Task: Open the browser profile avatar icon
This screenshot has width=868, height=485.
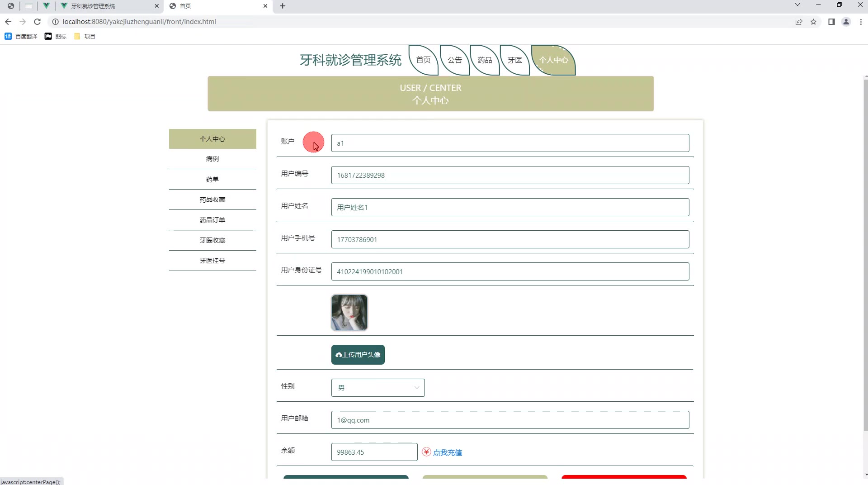Action: pyautogui.click(x=846, y=22)
